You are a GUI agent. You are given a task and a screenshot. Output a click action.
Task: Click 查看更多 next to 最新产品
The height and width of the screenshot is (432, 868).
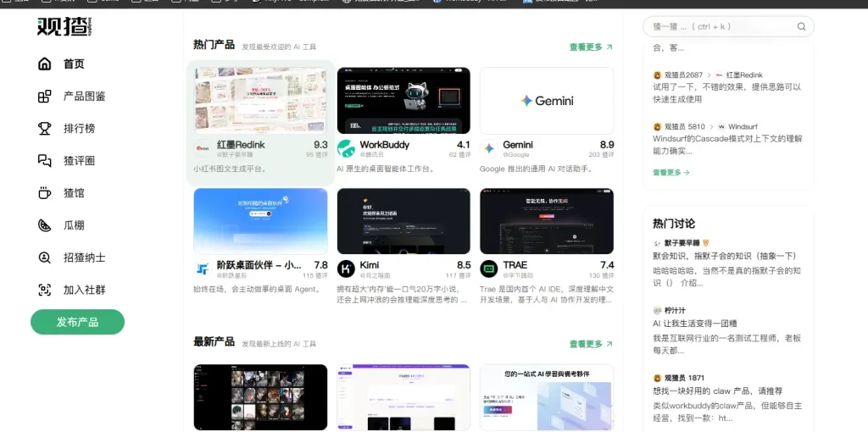pos(591,344)
